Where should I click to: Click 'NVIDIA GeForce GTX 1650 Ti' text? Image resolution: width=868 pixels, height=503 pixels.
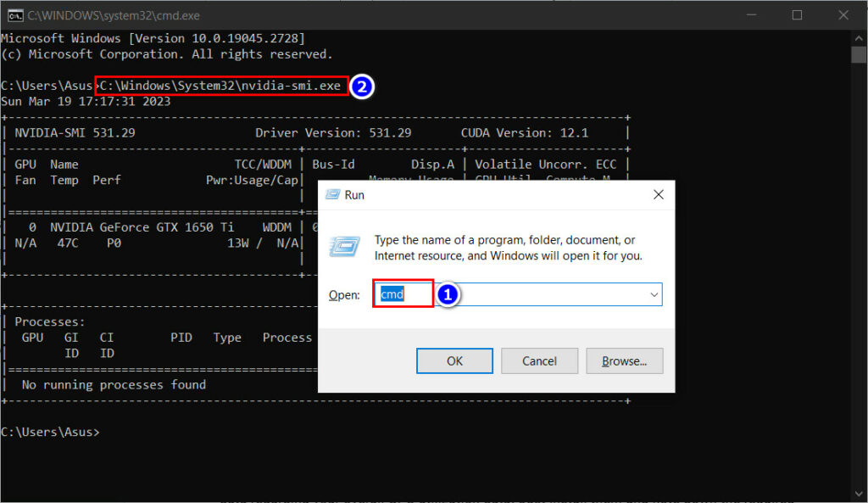click(142, 227)
